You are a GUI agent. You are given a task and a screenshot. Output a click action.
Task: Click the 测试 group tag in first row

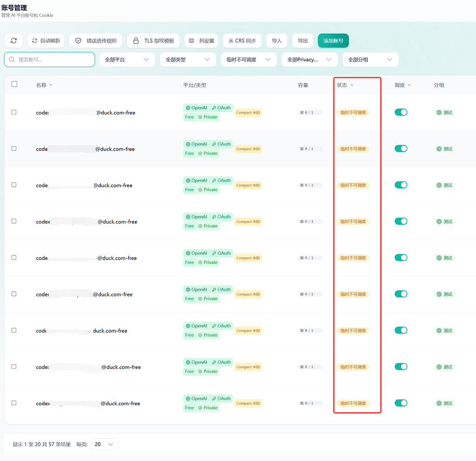pos(444,113)
